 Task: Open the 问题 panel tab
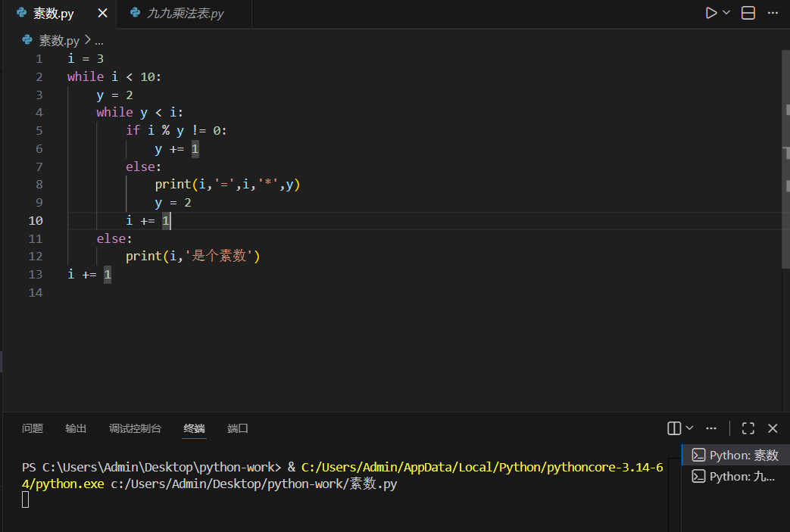(x=33, y=428)
